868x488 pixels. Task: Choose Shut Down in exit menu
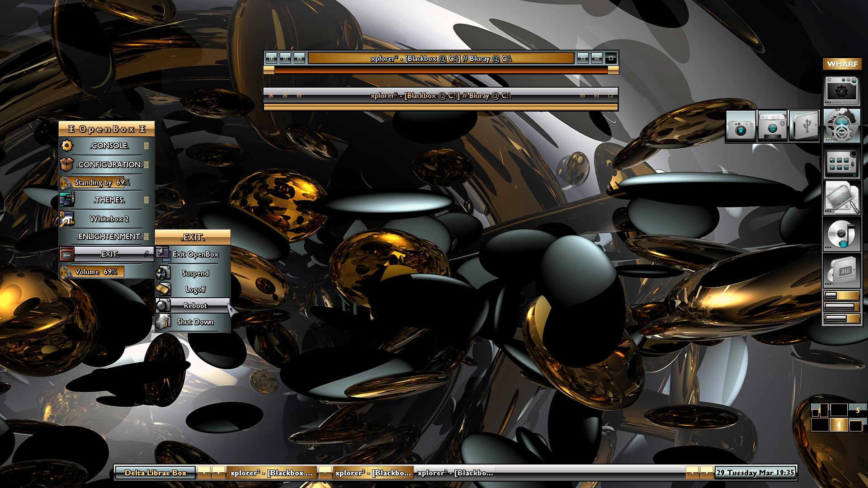pos(195,322)
